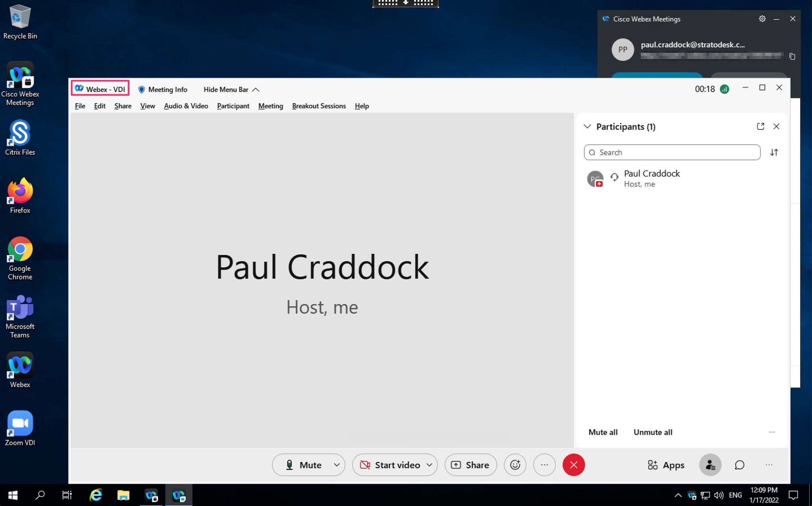Click Mute all participants
The width and height of the screenshot is (812, 506).
603,432
